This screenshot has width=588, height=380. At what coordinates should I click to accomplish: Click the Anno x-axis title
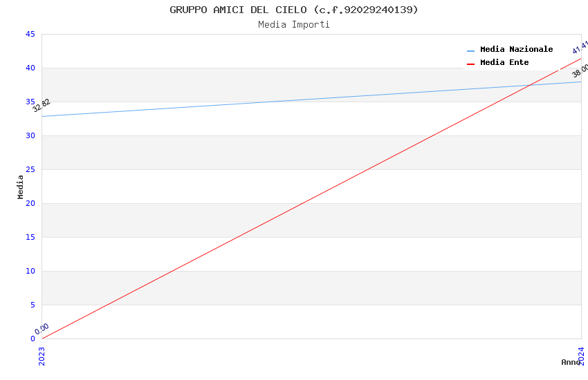pyautogui.click(x=570, y=362)
